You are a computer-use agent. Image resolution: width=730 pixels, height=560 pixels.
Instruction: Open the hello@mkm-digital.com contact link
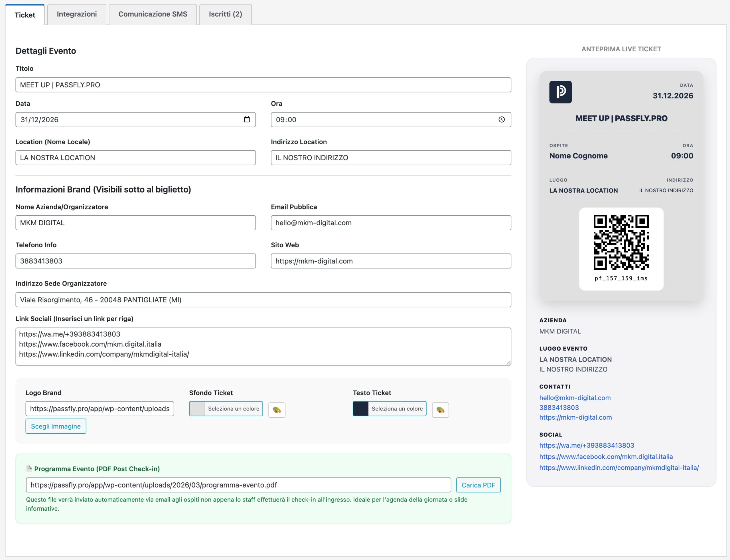[x=575, y=398]
